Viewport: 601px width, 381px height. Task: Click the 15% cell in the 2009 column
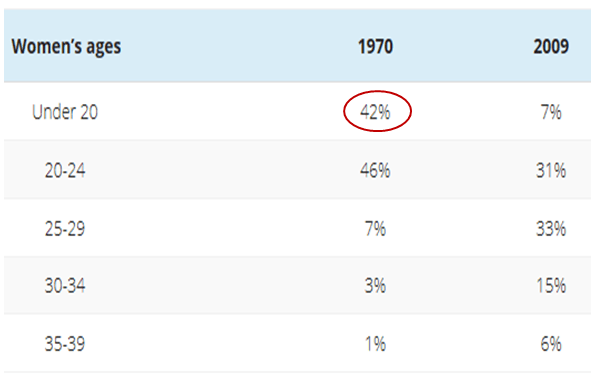point(551,286)
